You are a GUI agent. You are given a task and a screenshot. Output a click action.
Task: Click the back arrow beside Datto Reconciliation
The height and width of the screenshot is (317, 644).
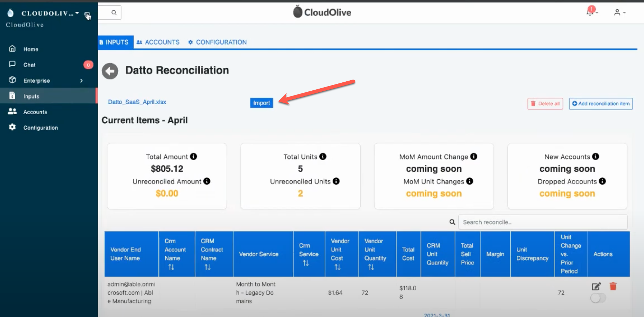pyautogui.click(x=110, y=71)
